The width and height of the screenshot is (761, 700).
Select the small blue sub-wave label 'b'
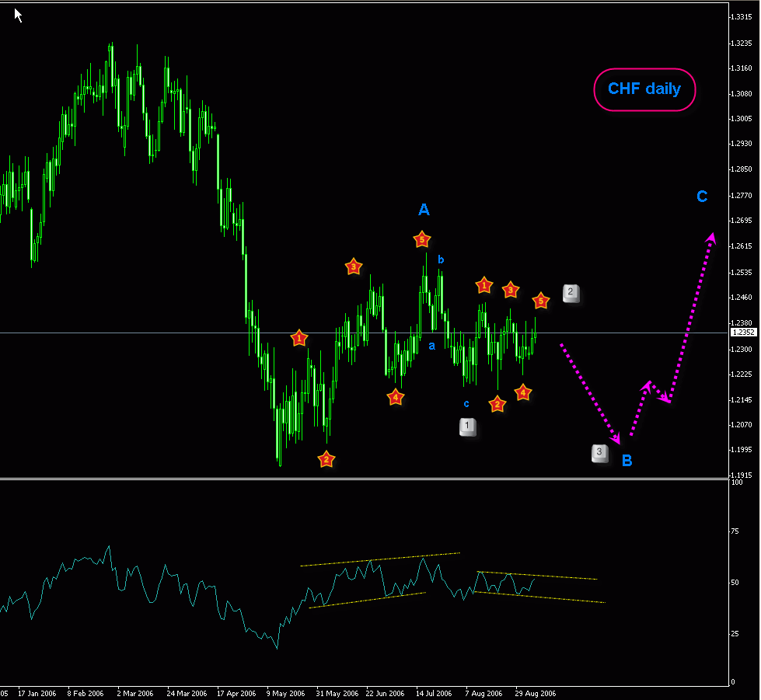tap(441, 259)
